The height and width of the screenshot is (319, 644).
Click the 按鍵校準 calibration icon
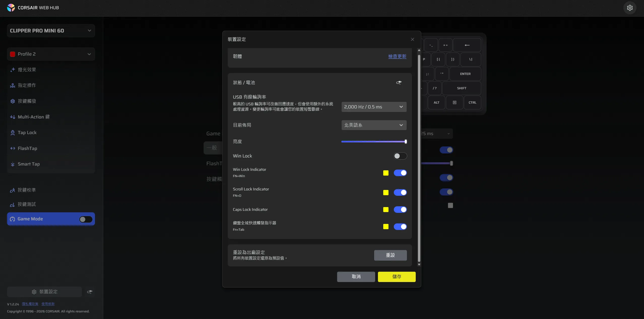(x=12, y=190)
